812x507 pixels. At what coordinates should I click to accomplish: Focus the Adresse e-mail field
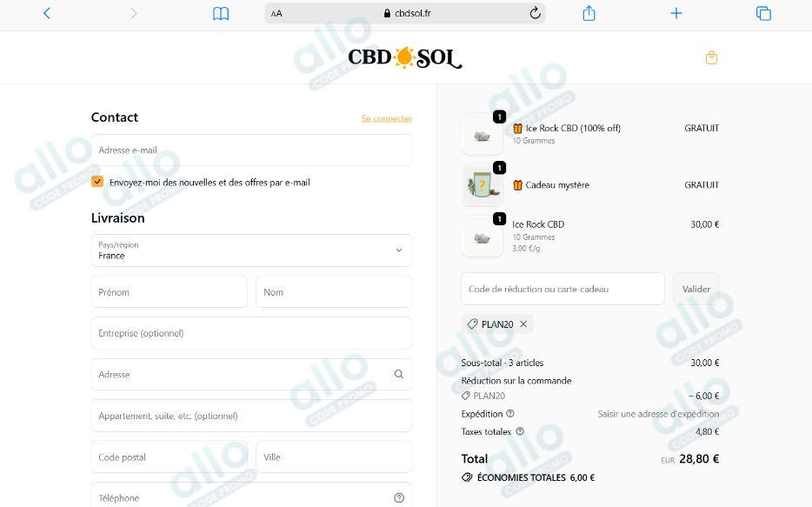(x=251, y=150)
